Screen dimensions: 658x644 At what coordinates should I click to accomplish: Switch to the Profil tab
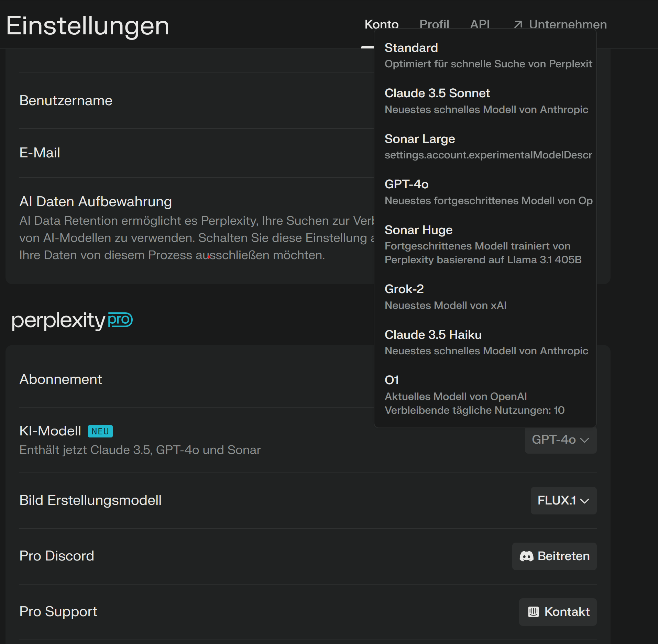[434, 24]
